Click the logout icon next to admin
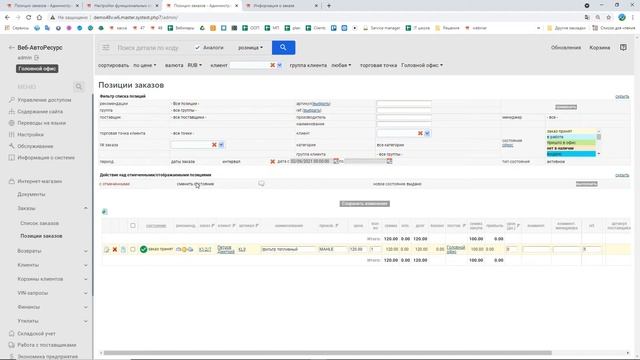640x360 pixels. coord(37,58)
